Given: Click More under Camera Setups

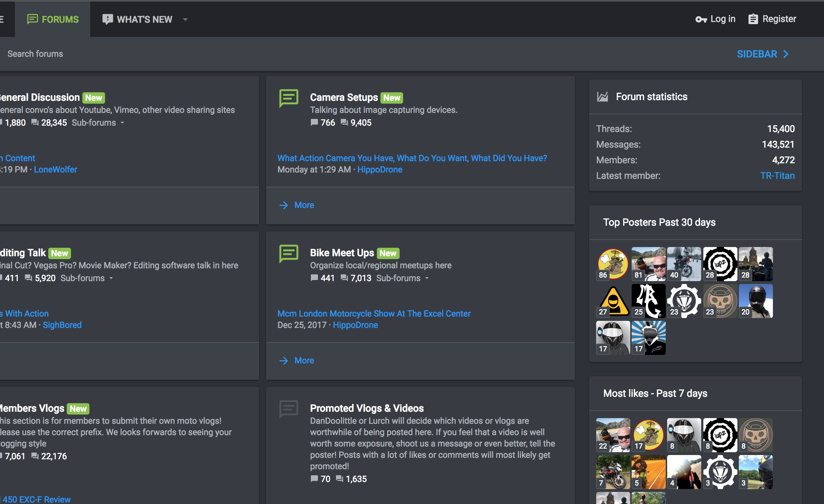Looking at the screenshot, I should (304, 205).
